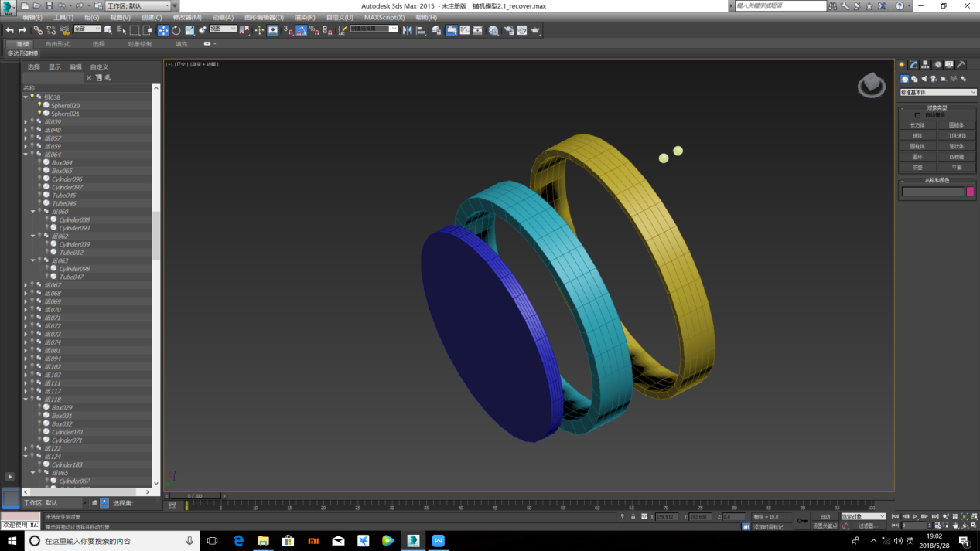
Task: Click the 茶壶 object button
Action: [x=917, y=167]
